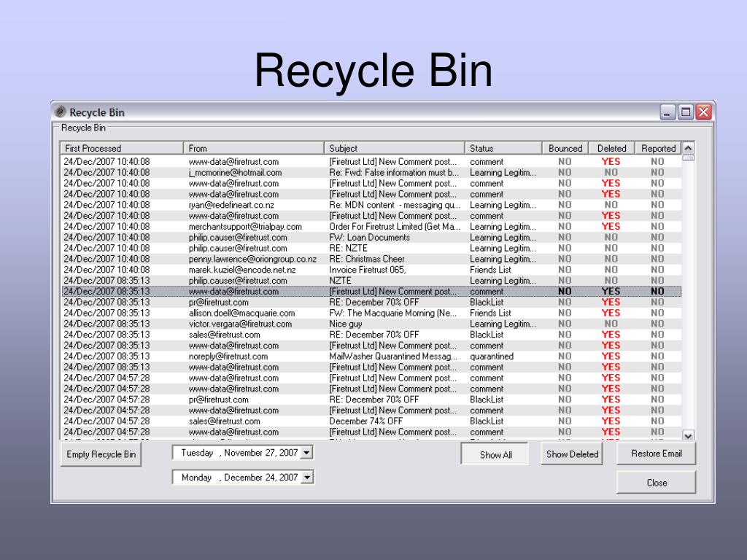Click the Monday day field in date picker
747x560 pixels.
[196, 477]
